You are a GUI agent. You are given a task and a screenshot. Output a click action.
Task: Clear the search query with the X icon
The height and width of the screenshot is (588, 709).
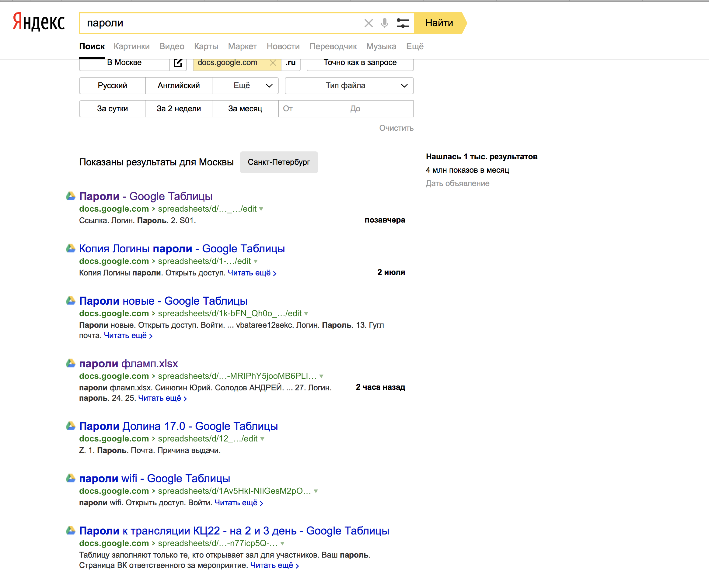point(368,23)
